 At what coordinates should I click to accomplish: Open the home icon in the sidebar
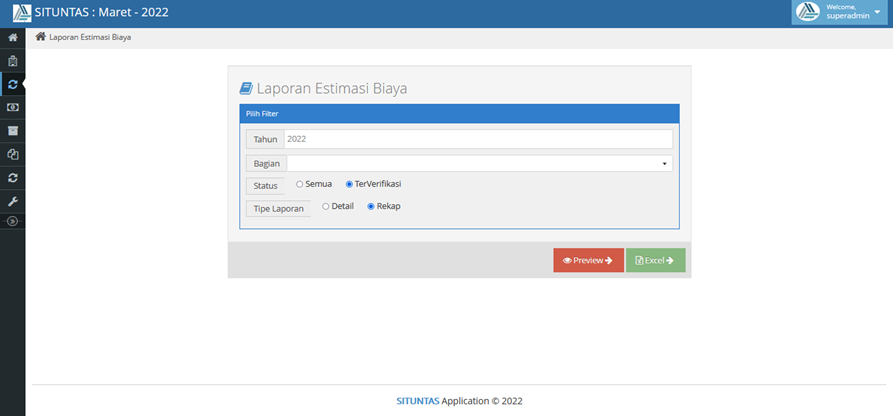pos(13,38)
